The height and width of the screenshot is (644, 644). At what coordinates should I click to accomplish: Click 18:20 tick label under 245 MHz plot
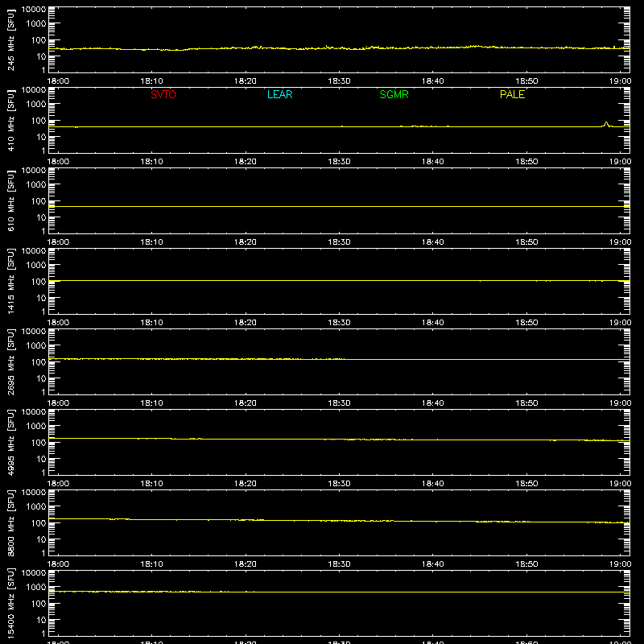tap(246, 81)
